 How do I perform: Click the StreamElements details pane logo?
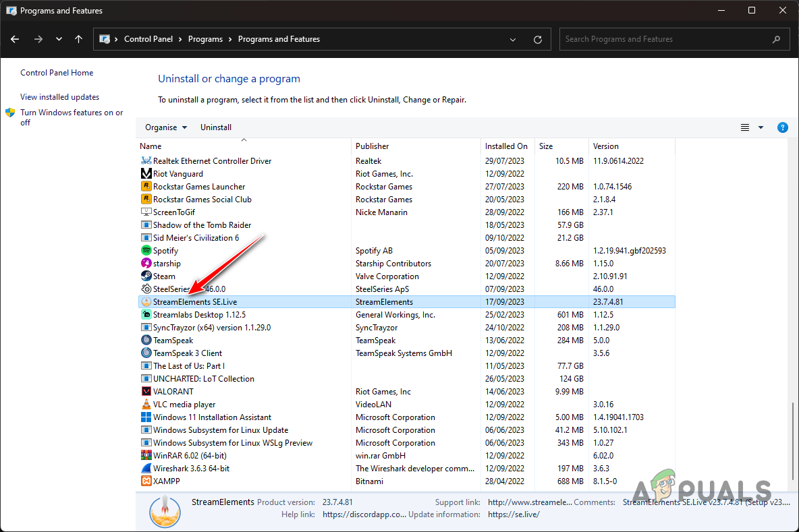click(x=165, y=510)
